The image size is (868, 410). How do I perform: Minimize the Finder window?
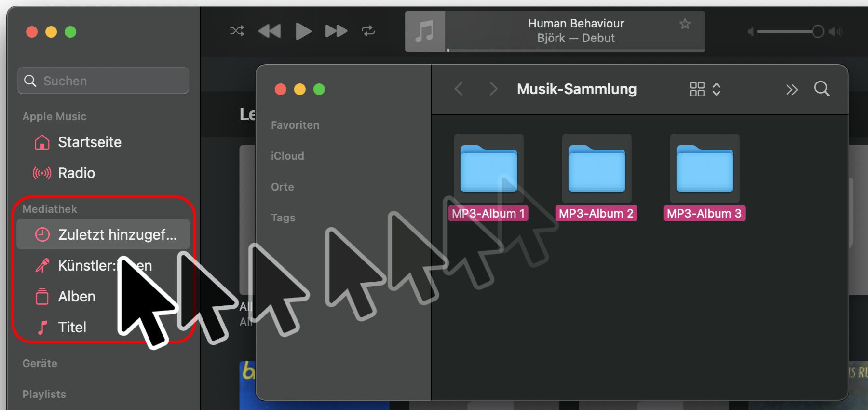click(300, 89)
